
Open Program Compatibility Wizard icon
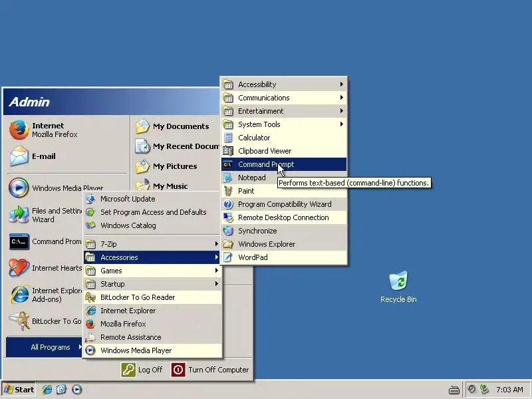(228, 204)
